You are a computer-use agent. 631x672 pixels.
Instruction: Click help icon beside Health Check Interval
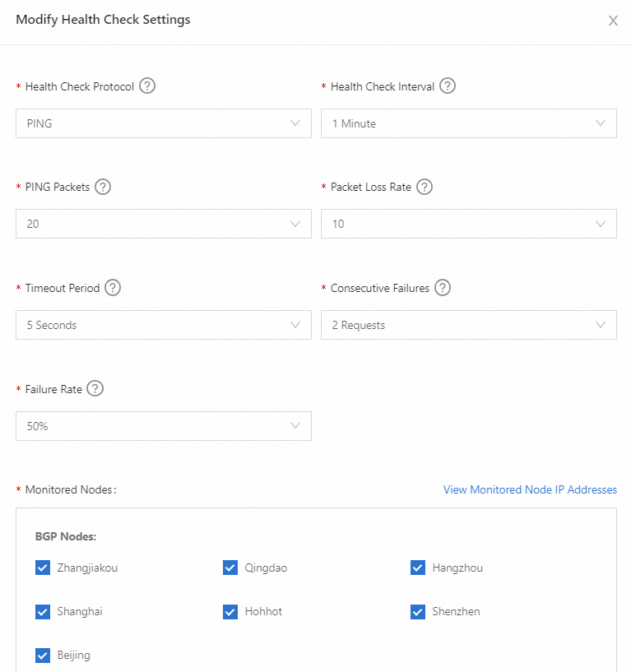pyautogui.click(x=448, y=86)
